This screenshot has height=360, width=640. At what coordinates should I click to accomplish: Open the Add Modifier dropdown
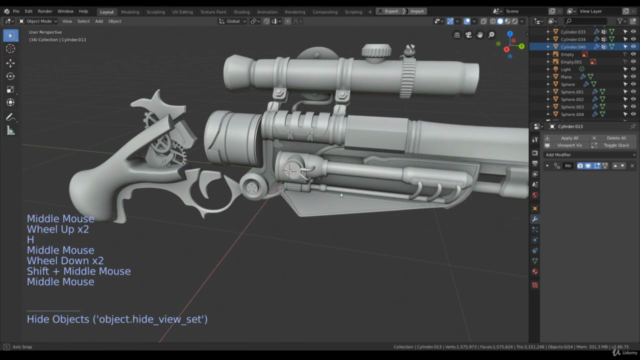pos(589,155)
